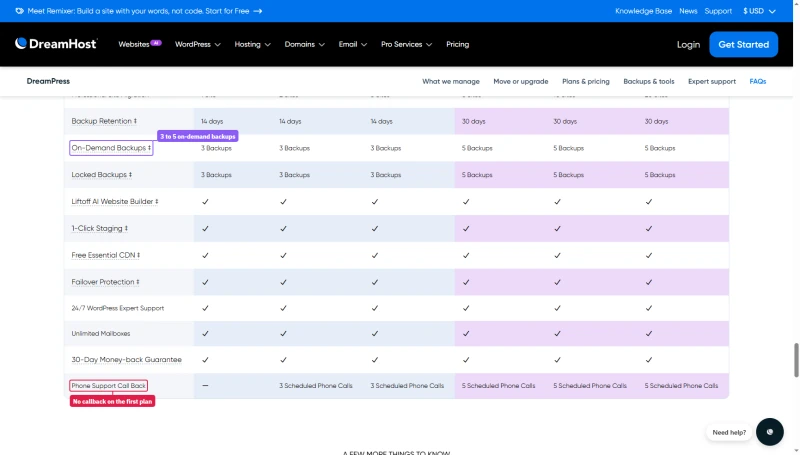Click the Login link
Screen dimensions: 800x455
click(x=688, y=45)
